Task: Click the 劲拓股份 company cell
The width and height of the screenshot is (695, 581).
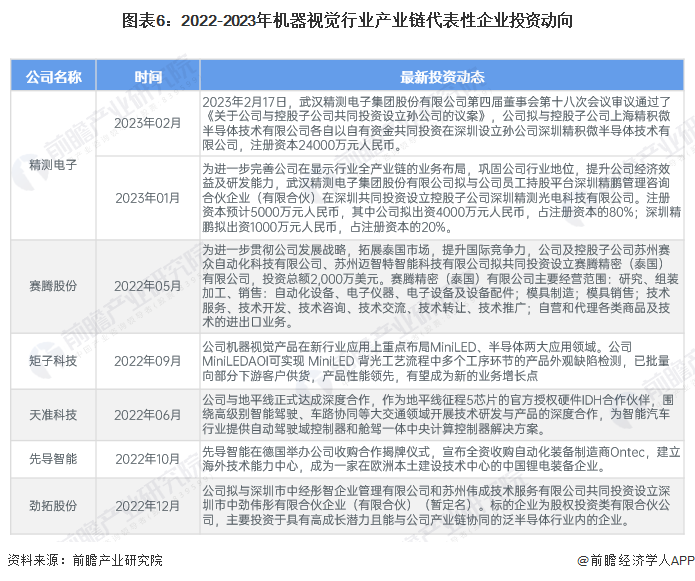Action: (x=53, y=506)
